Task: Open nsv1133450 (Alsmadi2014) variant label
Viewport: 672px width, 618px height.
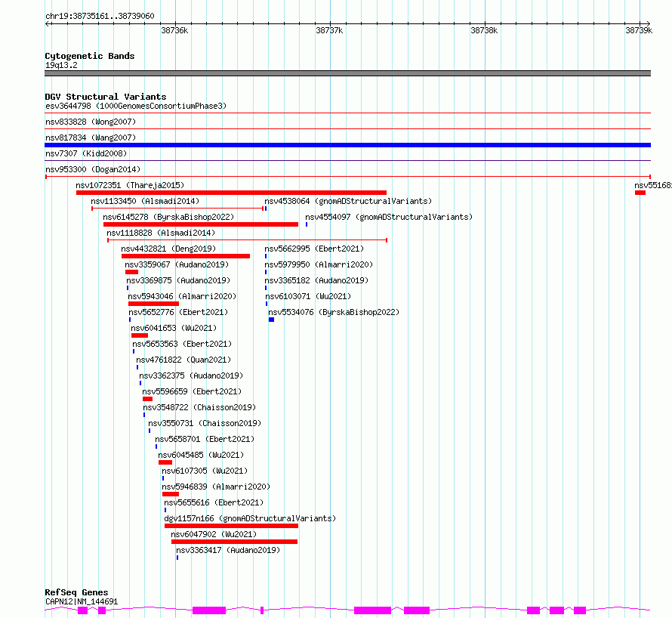Action: click(145, 201)
